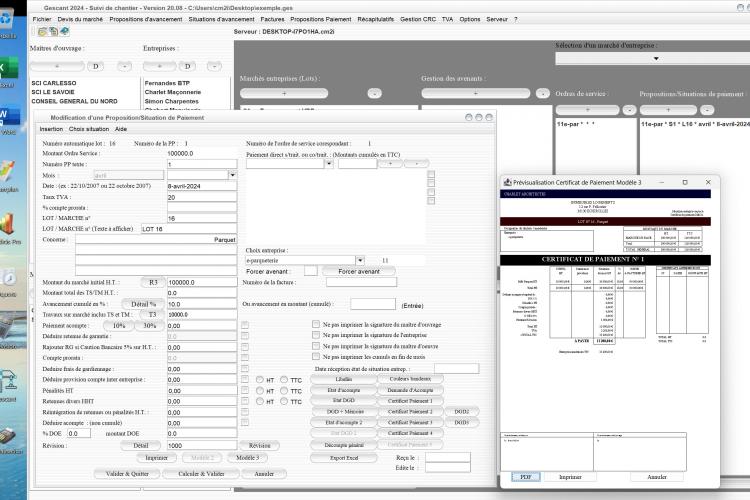The height and width of the screenshot is (500, 750).
Task: Click the D button under Maîtres d'ouvrage
Action: [96, 66]
